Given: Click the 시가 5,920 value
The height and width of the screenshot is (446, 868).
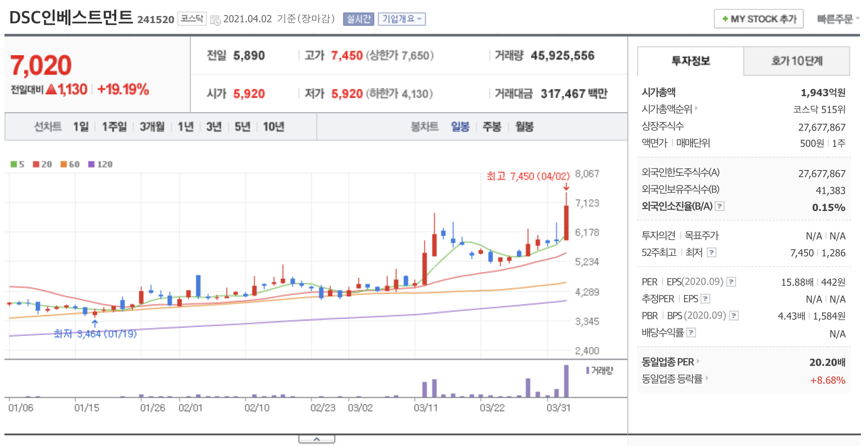Looking at the screenshot, I should coord(249,94).
